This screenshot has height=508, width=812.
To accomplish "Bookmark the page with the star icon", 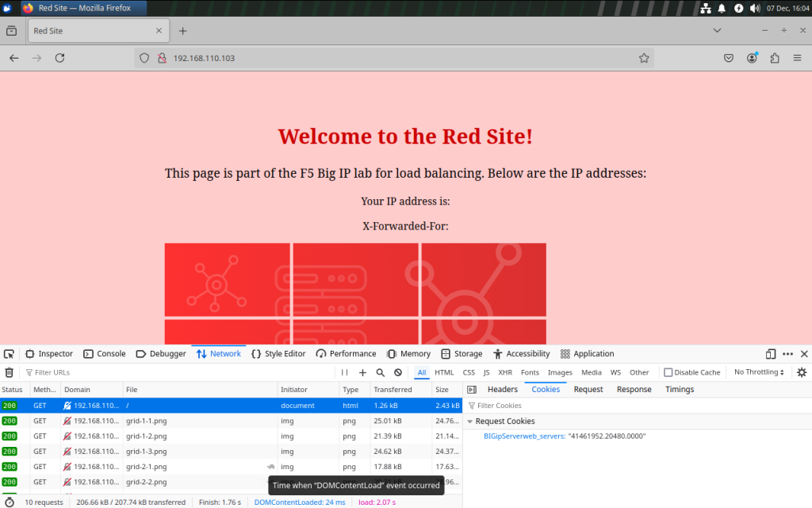I will (644, 57).
